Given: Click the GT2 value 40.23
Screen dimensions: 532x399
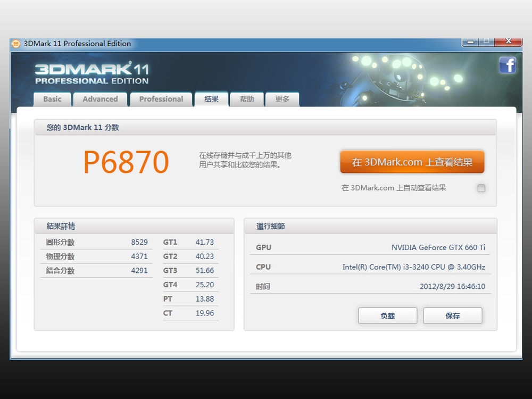Looking at the screenshot, I should click(x=205, y=256).
